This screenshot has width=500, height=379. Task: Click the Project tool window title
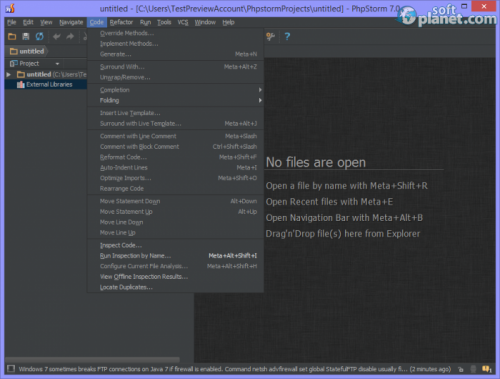pyautogui.click(x=29, y=63)
